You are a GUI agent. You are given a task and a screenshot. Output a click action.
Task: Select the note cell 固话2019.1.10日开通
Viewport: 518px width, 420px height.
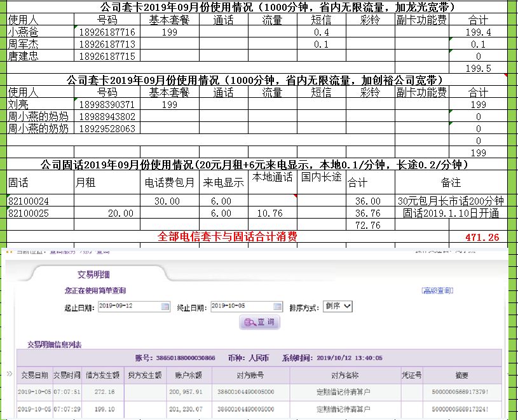[451, 213]
